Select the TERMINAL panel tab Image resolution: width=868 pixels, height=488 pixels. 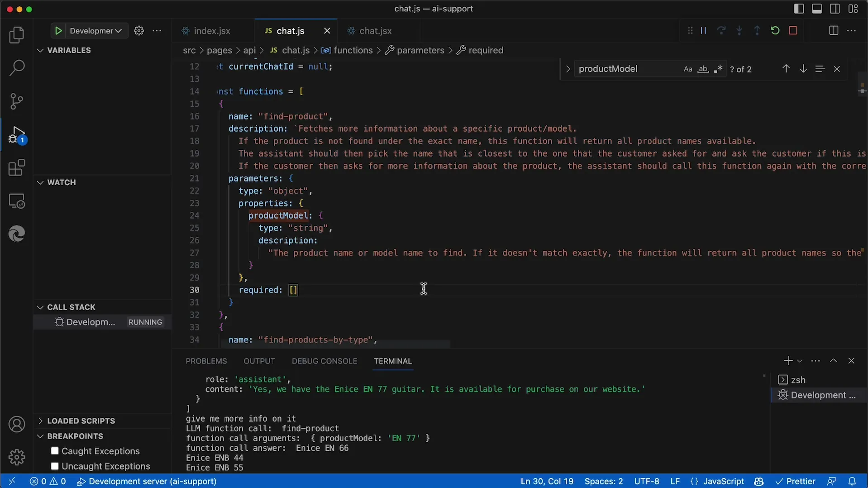(x=393, y=361)
